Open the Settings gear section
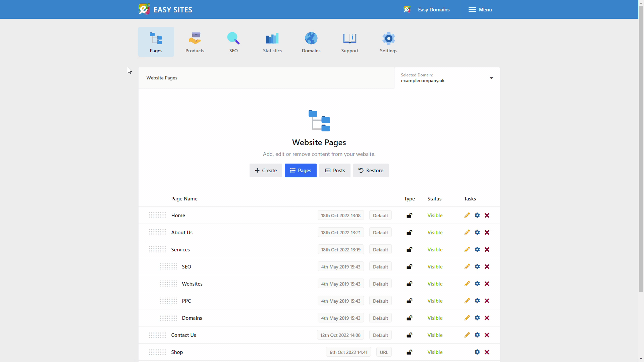644x362 pixels. tap(388, 42)
